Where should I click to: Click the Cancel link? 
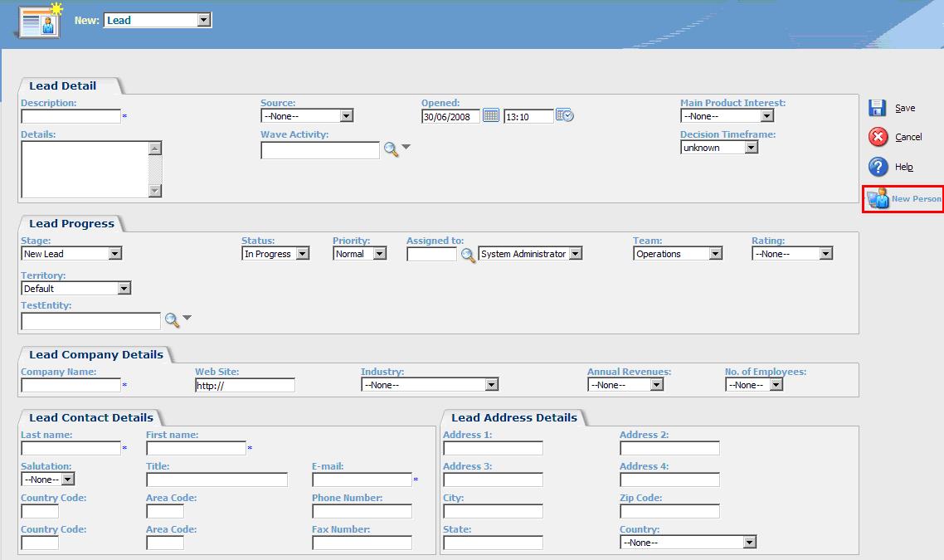coord(908,137)
